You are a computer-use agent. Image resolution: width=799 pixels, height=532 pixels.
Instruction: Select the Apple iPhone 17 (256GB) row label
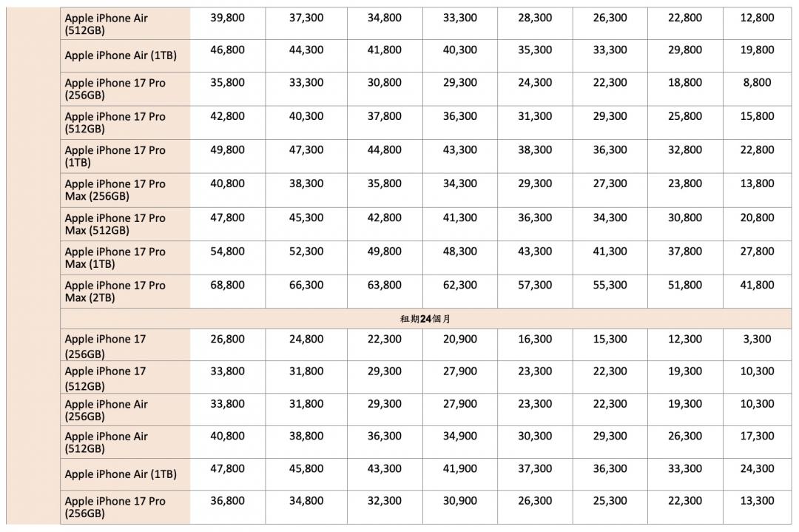106,346
